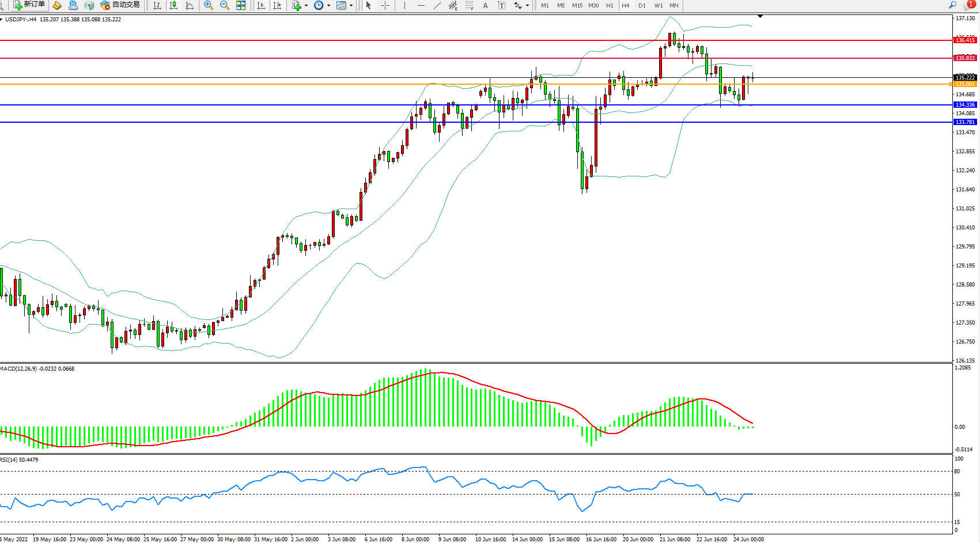Select the trendline drawing tool
Viewport: 980px width, 543px height.
pyautogui.click(x=437, y=5)
